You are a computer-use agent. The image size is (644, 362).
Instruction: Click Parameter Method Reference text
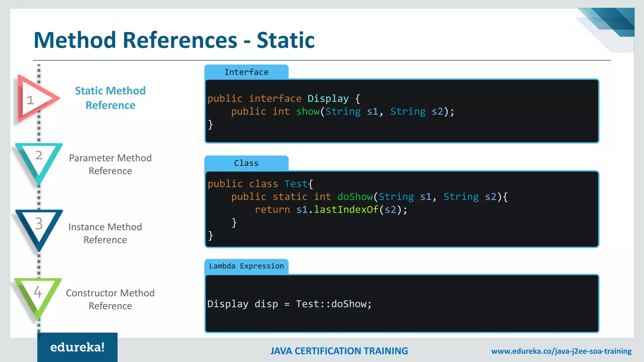tap(110, 164)
